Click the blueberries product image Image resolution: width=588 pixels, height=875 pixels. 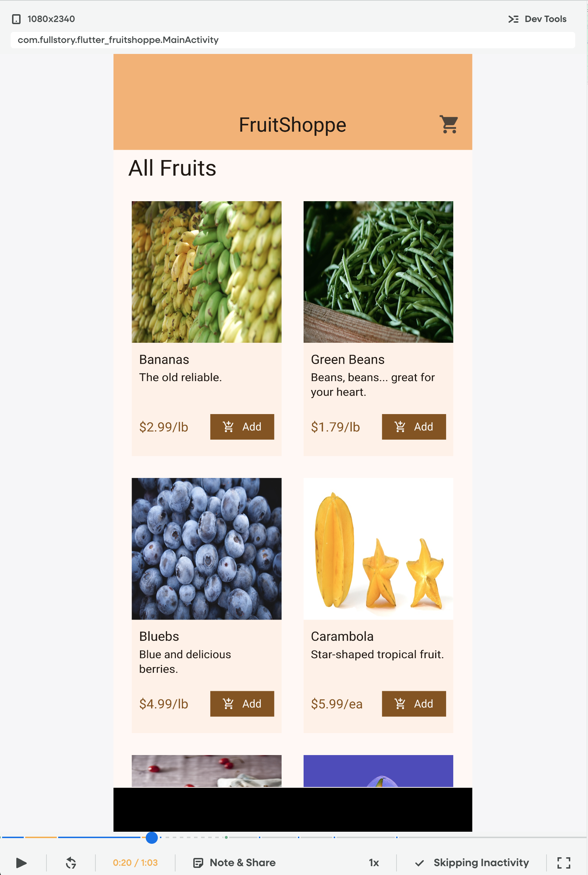click(206, 549)
